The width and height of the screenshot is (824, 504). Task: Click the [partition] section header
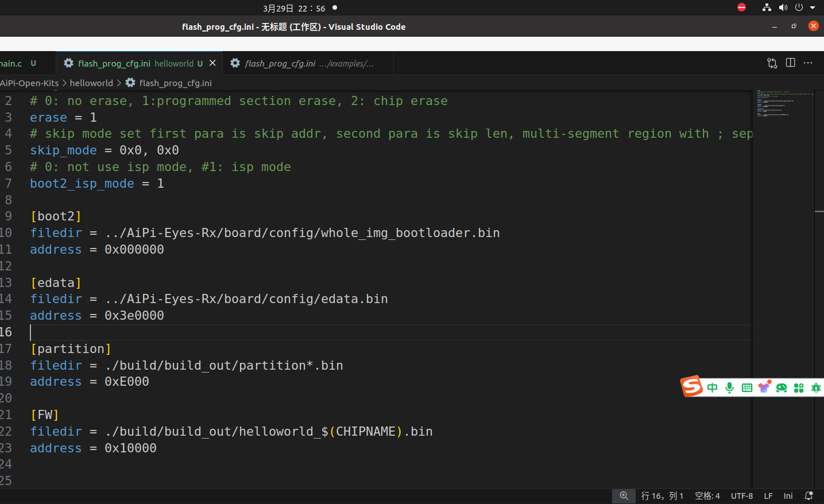pos(71,349)
